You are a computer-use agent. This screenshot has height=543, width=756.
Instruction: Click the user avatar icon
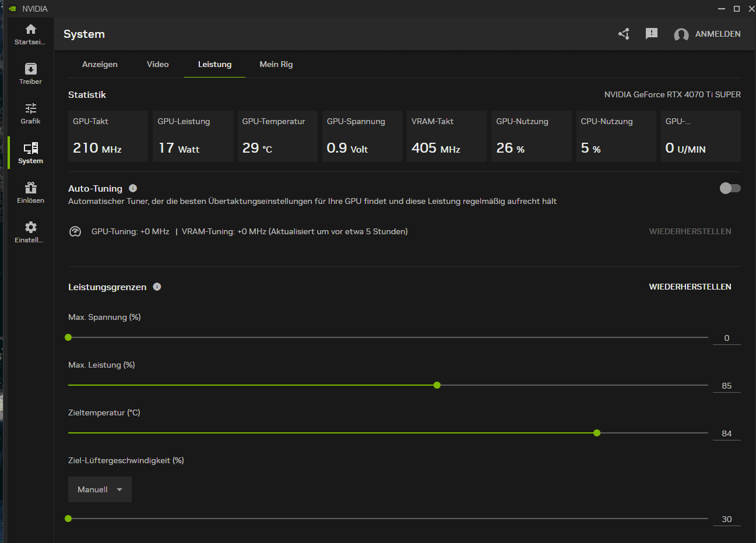click(681, 34)
